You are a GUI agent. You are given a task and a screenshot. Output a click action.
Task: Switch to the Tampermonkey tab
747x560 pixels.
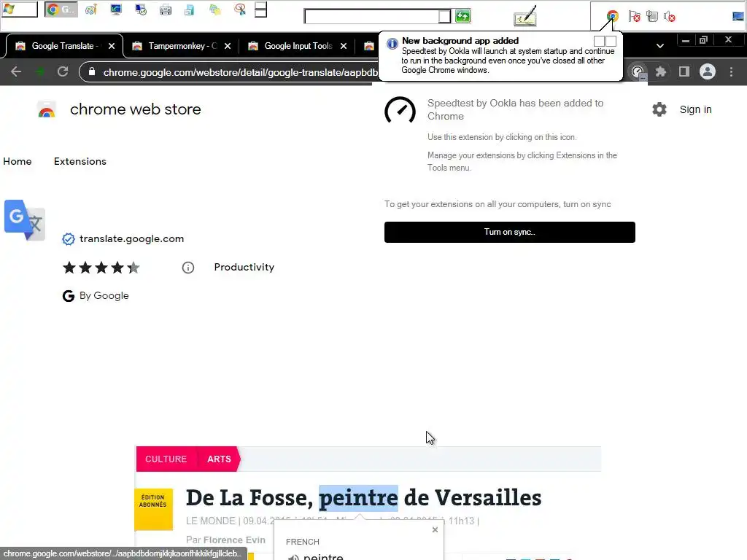point(181,46)
